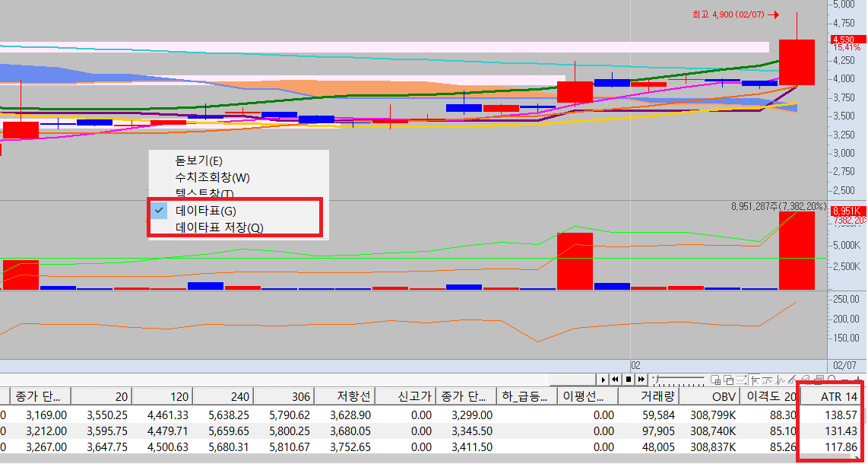Click the volume cell 97,905
The image size is (868, 464).
coord(659,431)
